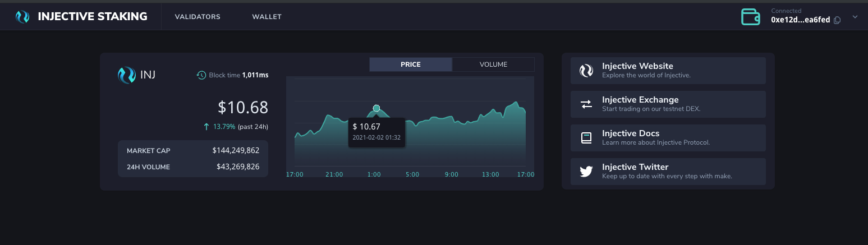Click the 21:00 chart axis label
This screenshot has height=245, width=868.
pos(334,174)
